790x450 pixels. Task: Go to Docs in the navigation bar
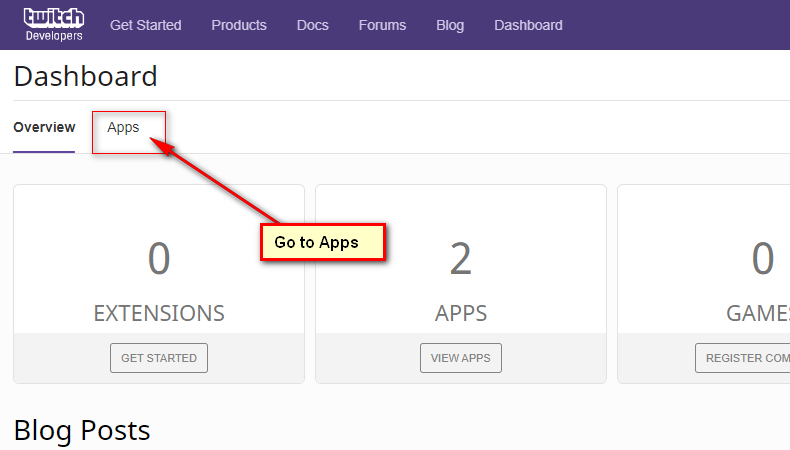coord(312,25)
